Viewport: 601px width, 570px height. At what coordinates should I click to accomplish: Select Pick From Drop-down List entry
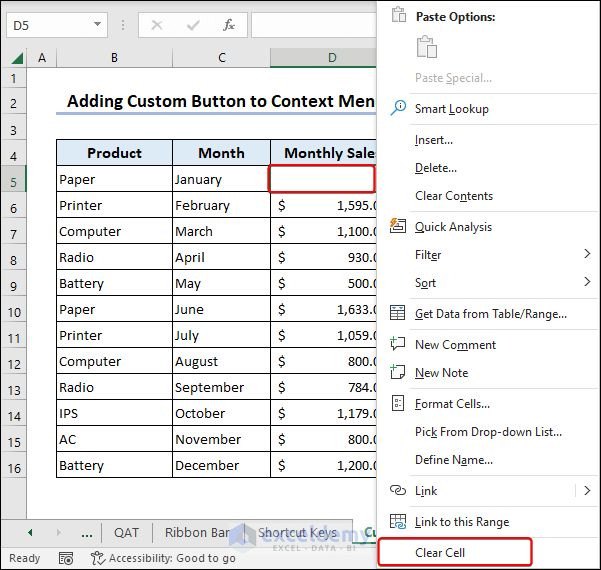488,432
